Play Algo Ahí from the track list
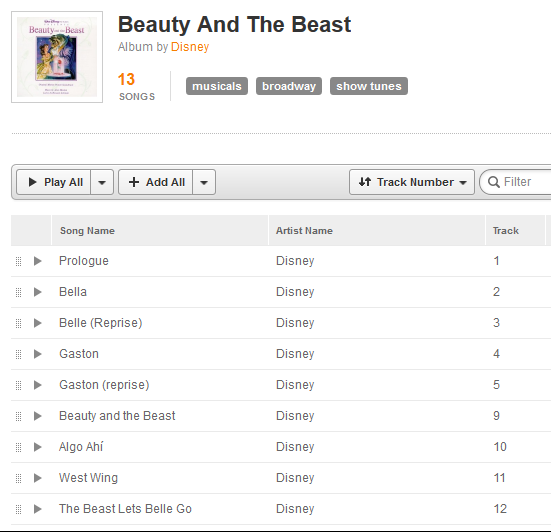Screen dimensions: 551x532 38,447
